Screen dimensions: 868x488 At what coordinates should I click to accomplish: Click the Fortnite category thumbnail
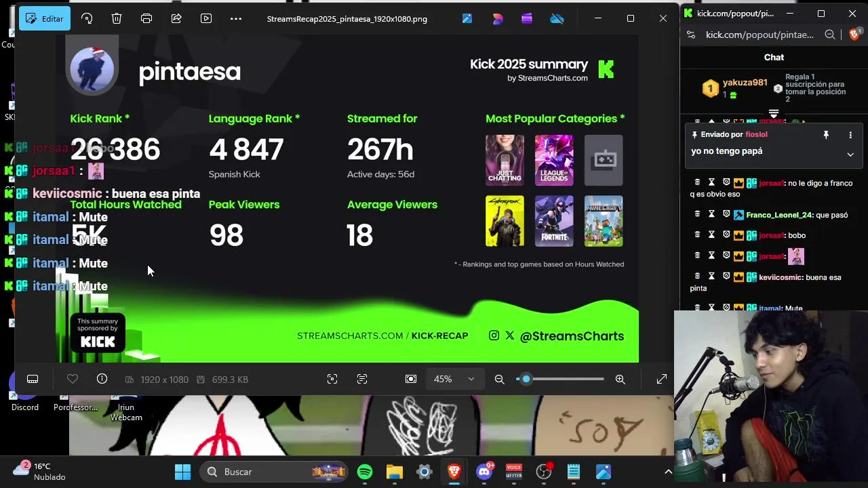554,221
